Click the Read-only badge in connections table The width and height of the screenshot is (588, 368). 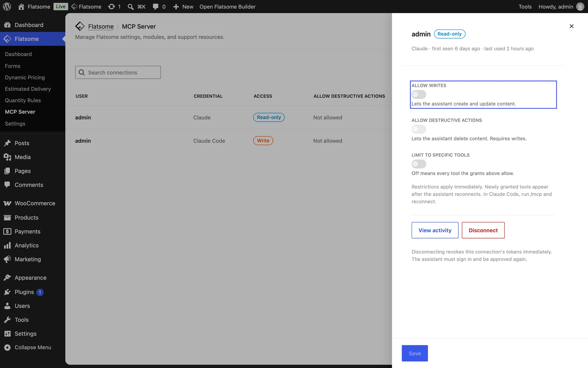click(x=269, y=117)
